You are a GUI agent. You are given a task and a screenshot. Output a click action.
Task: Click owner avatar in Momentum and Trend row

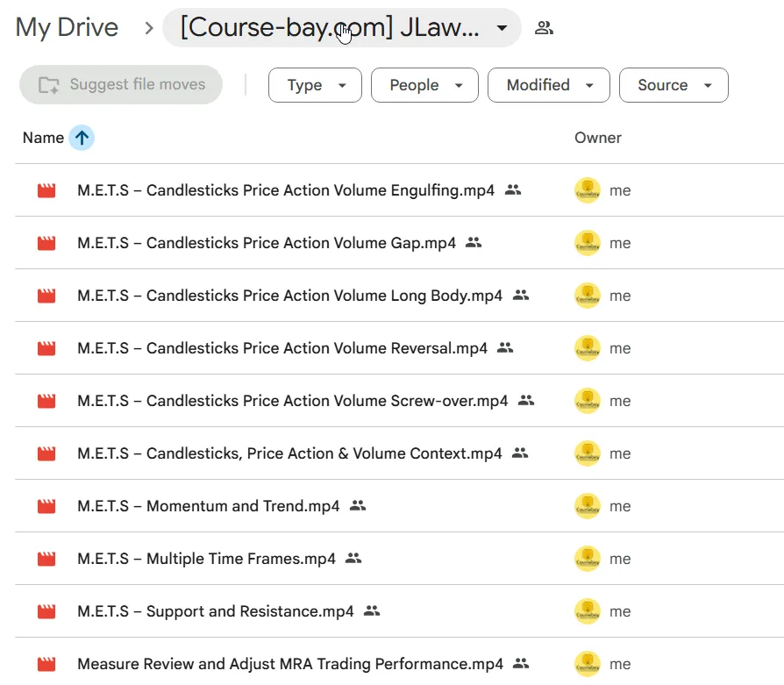588,506
